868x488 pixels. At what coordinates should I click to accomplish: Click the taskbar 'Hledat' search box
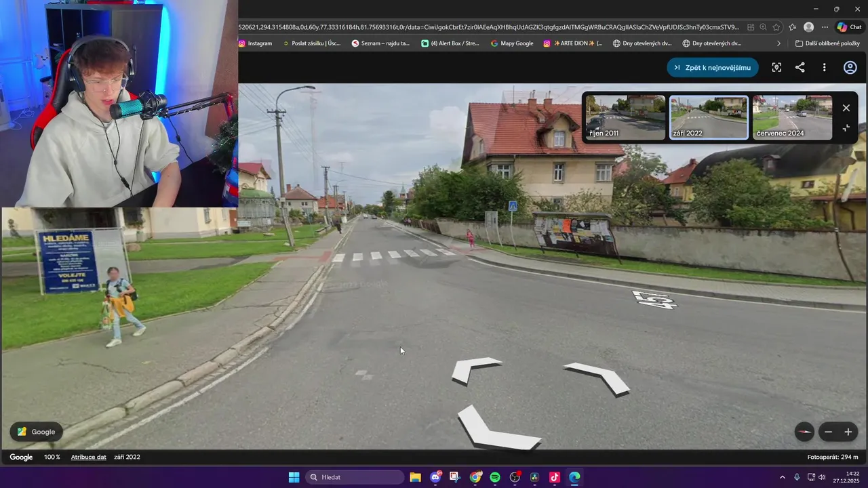356,477
